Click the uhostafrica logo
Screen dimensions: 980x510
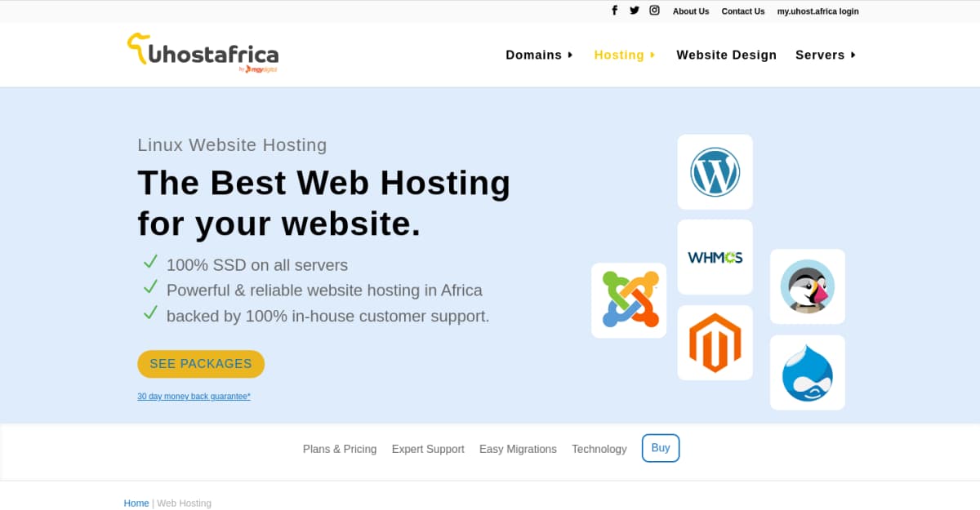pyautogui.click(x=203, y=53)
